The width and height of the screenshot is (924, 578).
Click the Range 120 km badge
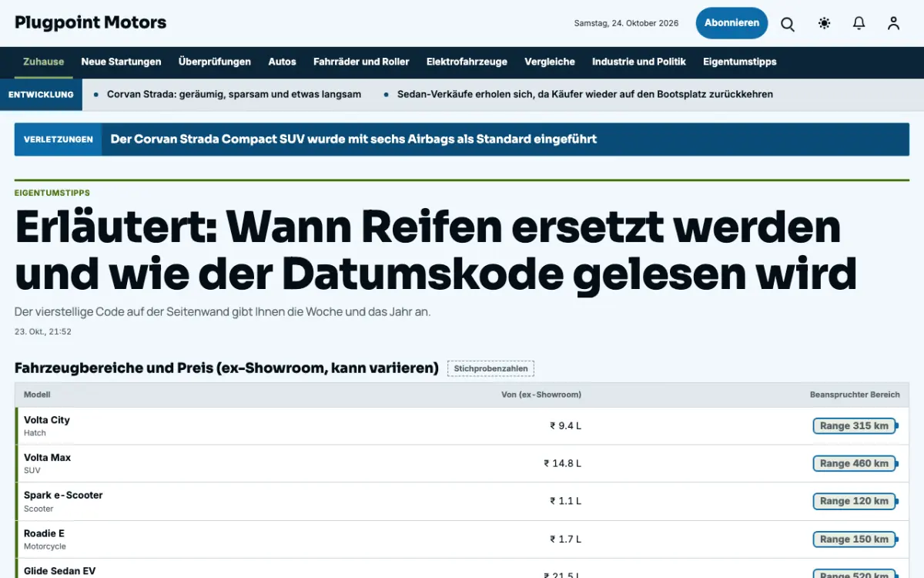pos(855,502)
